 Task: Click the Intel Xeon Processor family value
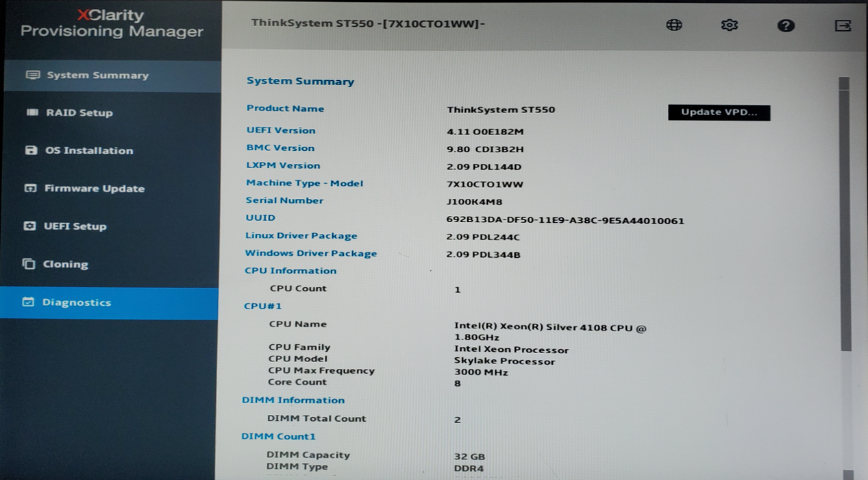pyautogui.click(x=511, y=350)
